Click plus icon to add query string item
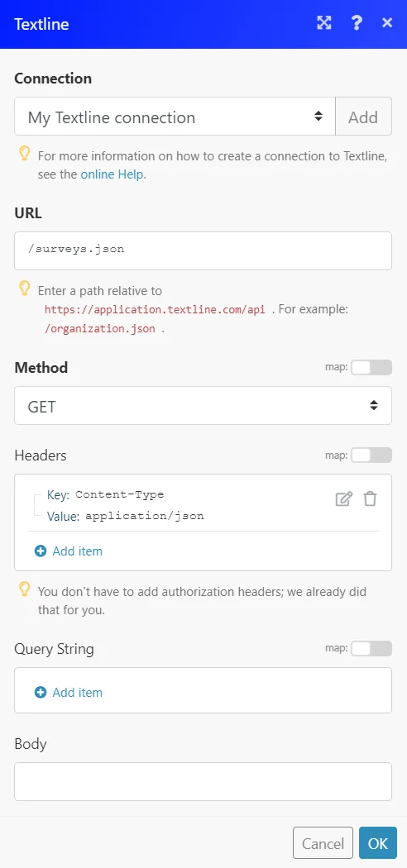The image size is (407, 868). click(41, 692)
